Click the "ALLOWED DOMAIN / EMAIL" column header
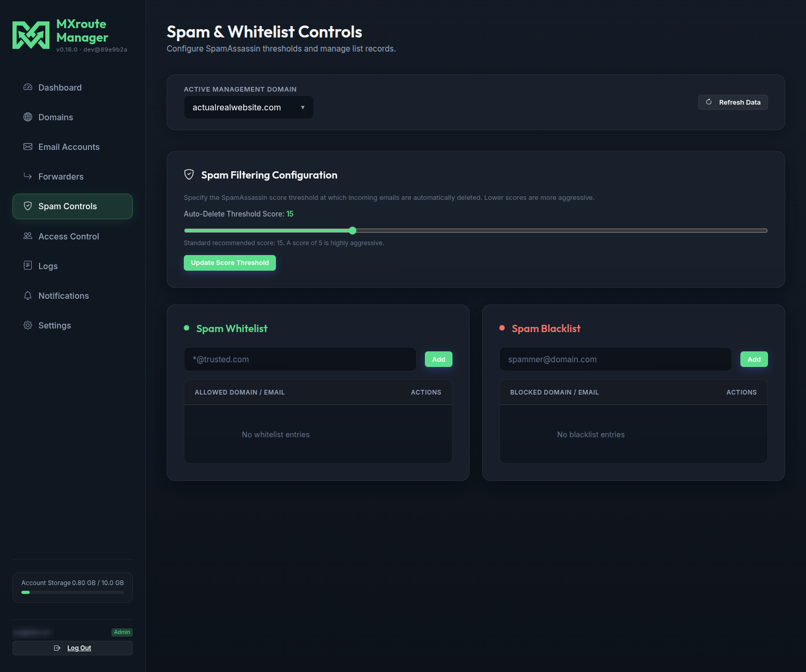This screenshot has height=672, width=806. pyautogui.click(x=240, y=392)
